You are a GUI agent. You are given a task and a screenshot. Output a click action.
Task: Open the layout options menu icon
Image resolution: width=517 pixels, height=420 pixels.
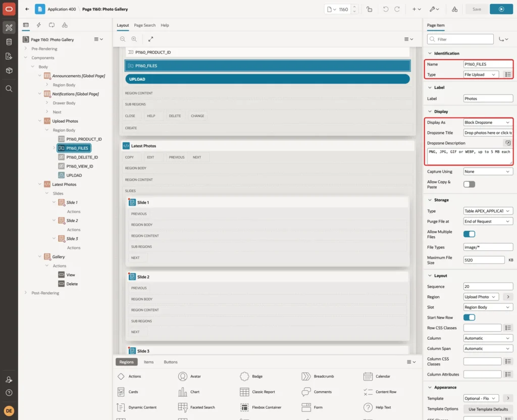pos(408,39)
